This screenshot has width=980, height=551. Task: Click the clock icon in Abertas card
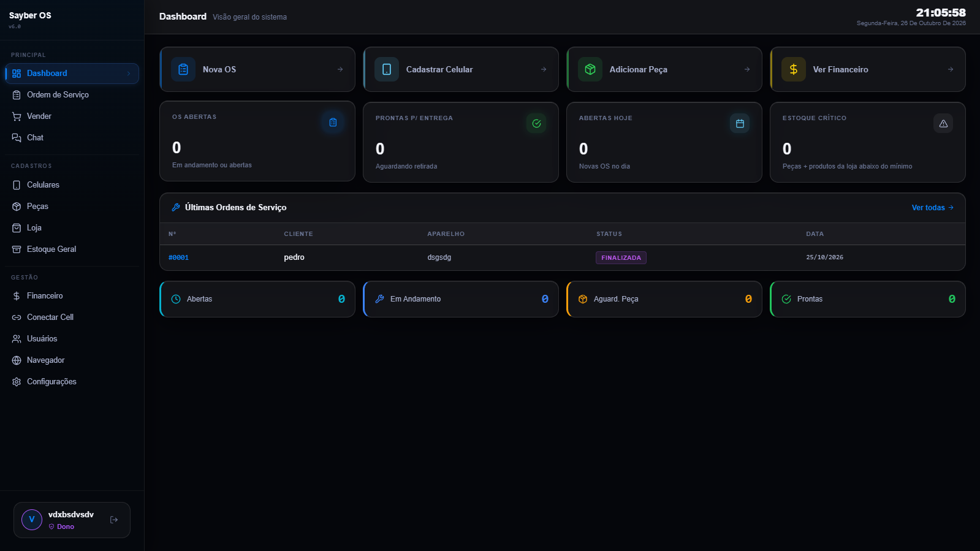[x=176, y=299]
